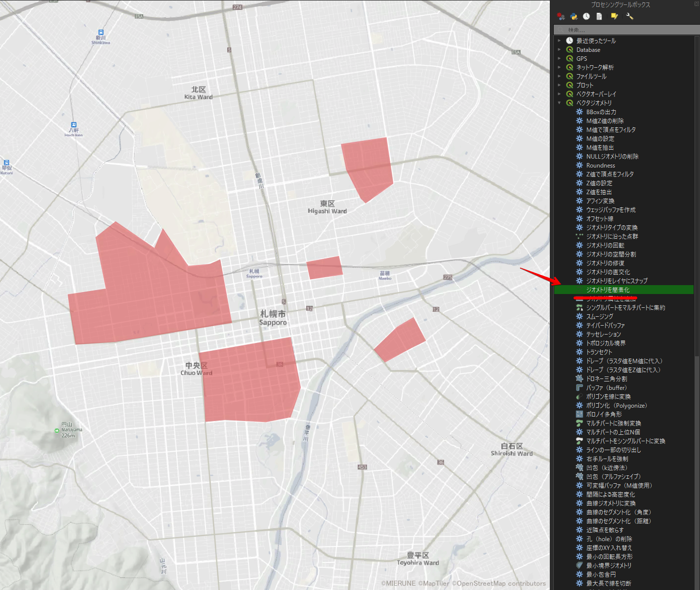Open the Results Viewer document icon
Viewport: 700px width, 590px height.
tap(599, 16)
